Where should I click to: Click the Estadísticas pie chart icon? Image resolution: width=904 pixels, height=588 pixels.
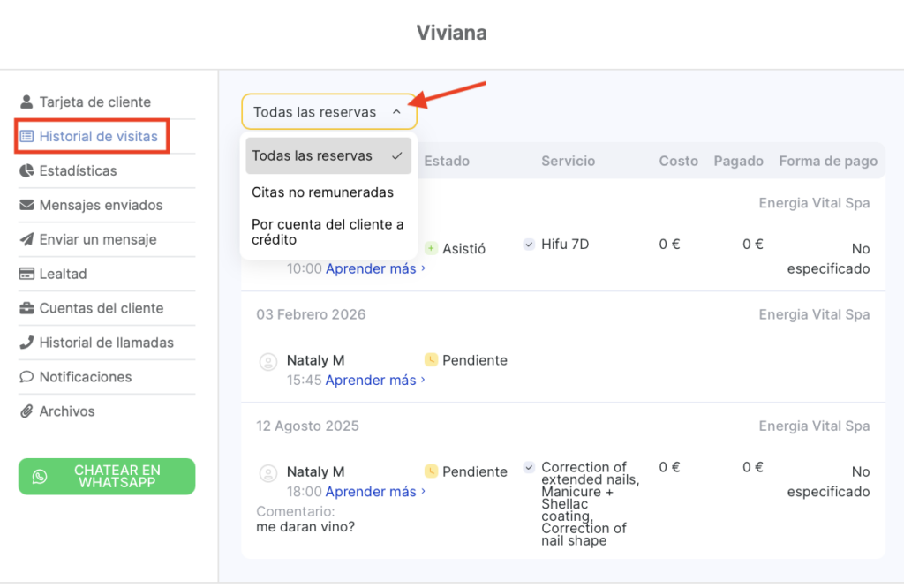point(26,171)
